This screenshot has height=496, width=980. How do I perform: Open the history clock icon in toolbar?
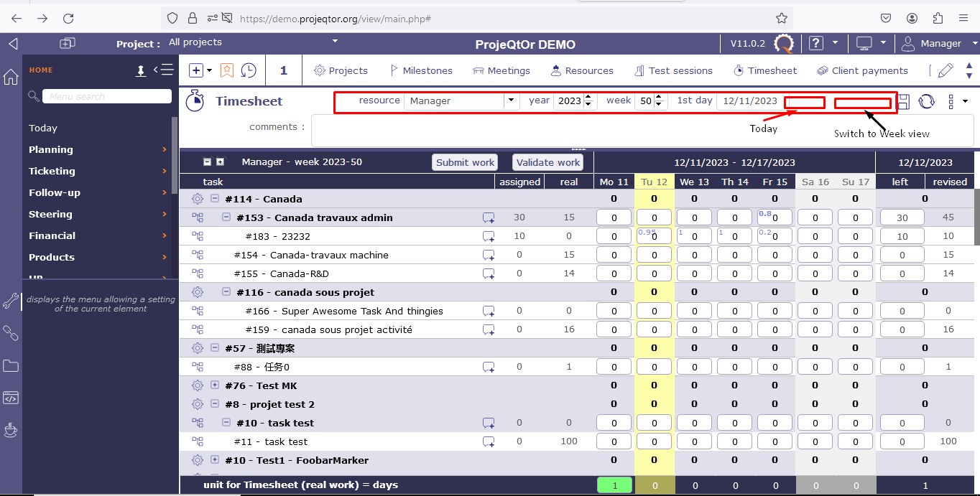(x=249, y=70)
